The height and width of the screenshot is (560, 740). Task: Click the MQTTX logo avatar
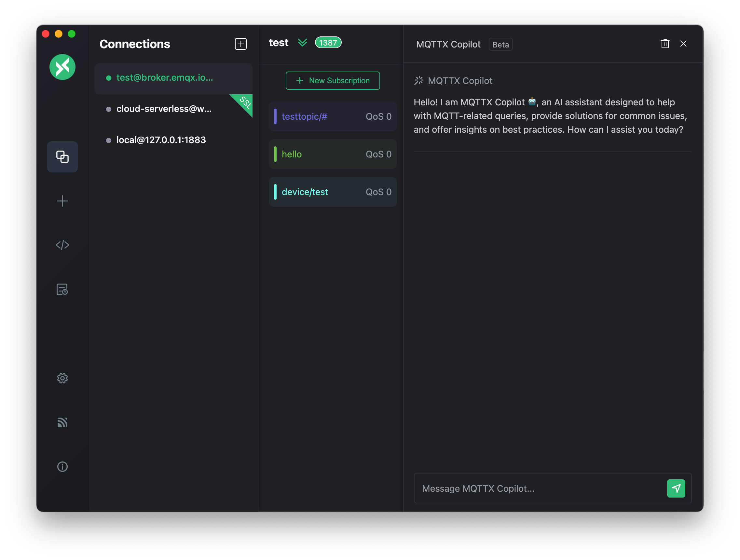click(62, 67)
